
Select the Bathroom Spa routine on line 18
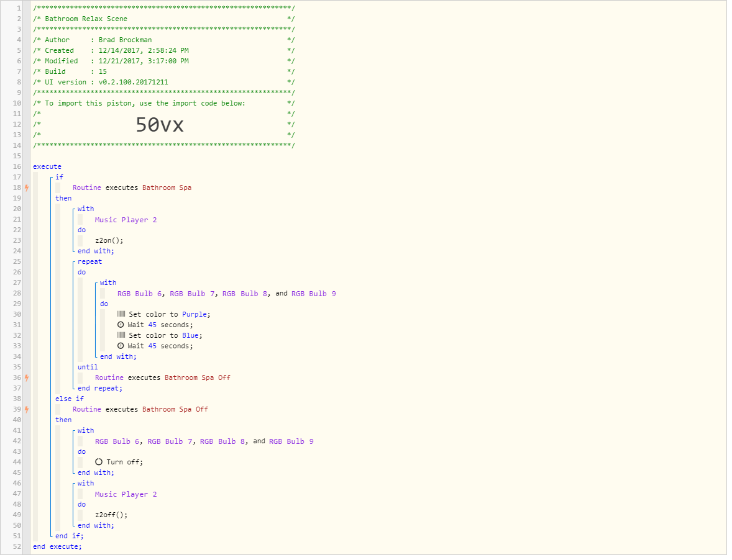click(x=167, y=187)
